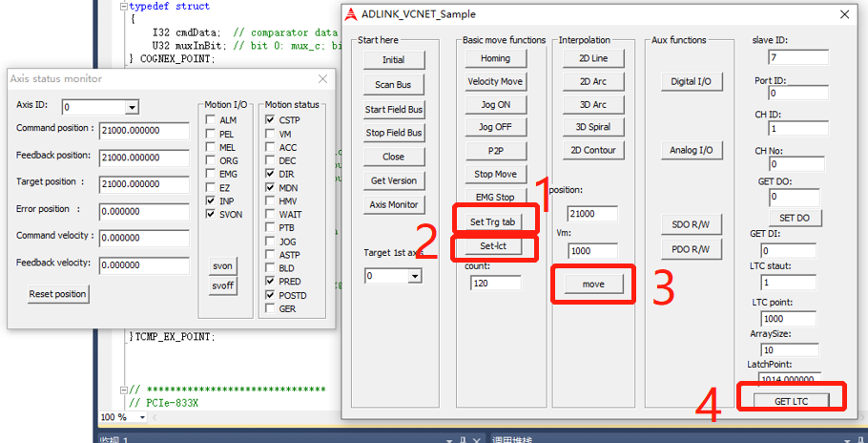Click the Homing button
Viewport: 868px width, 443px height.
(x=495, y=58)
